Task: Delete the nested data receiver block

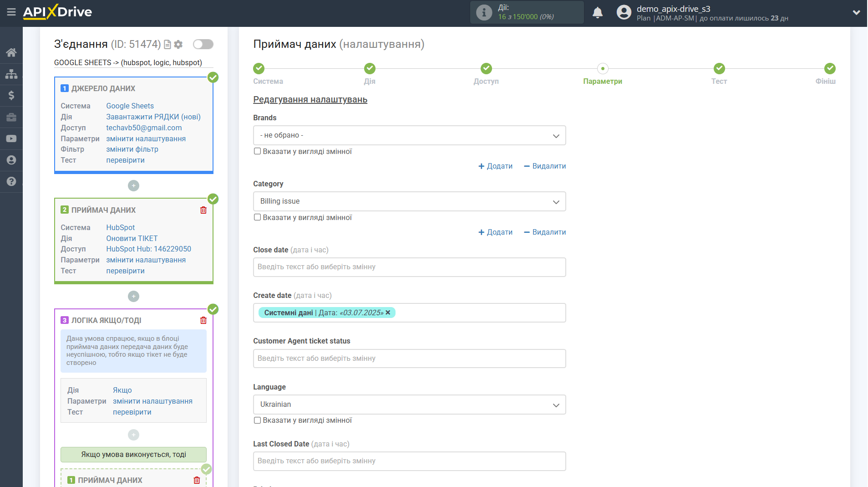Action: pyautogui.click(x=197, y=480)
